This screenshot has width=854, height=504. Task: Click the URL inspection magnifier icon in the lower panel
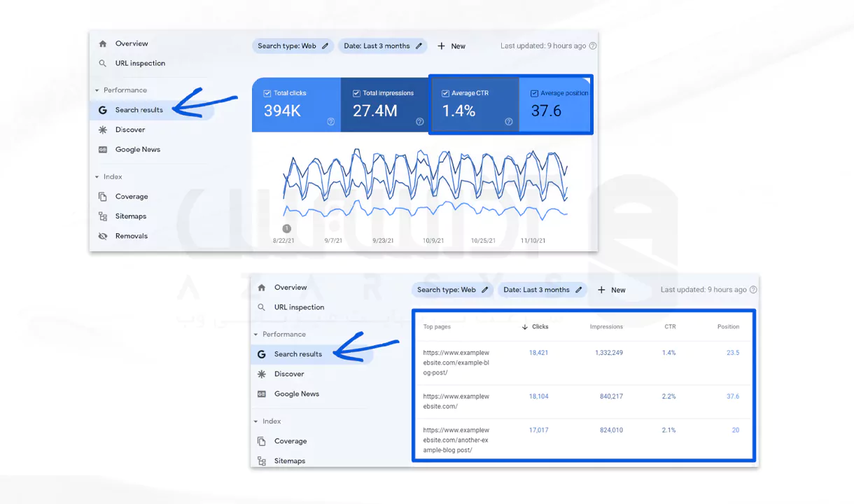pyautogui.click(x=262, y=307)
